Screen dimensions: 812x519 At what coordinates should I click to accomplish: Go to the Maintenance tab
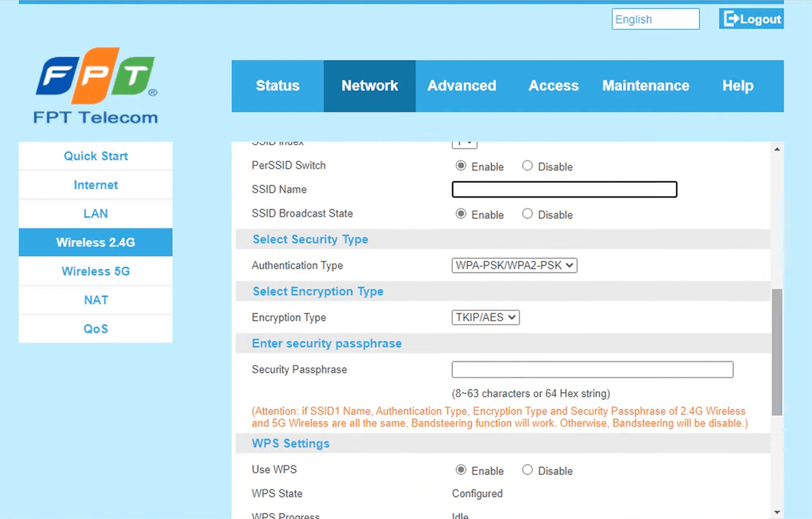coord(645,86)
